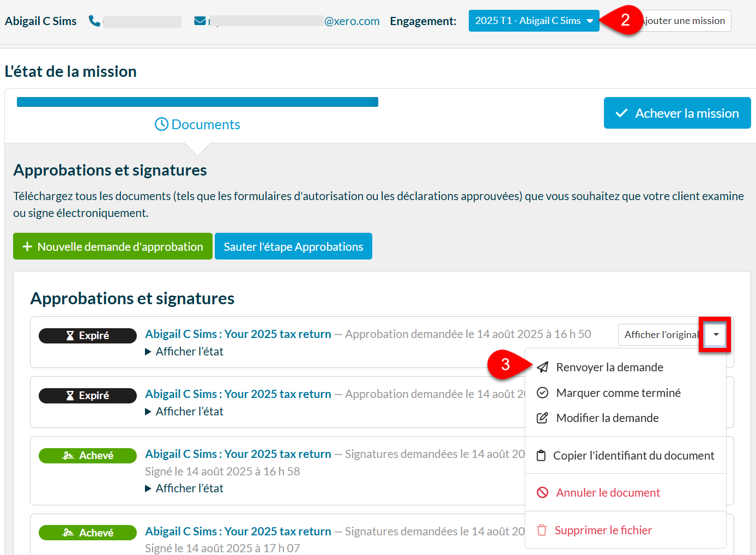Click the clipboard copy icon in menu
Screen dimensions: 756x555
[x=541, y=455]
